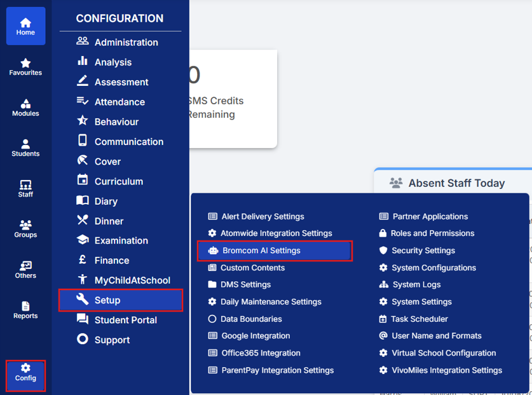This screenshot has height=395, width=532.
Task: Click the Config gear icon
Action: (25, 368)
